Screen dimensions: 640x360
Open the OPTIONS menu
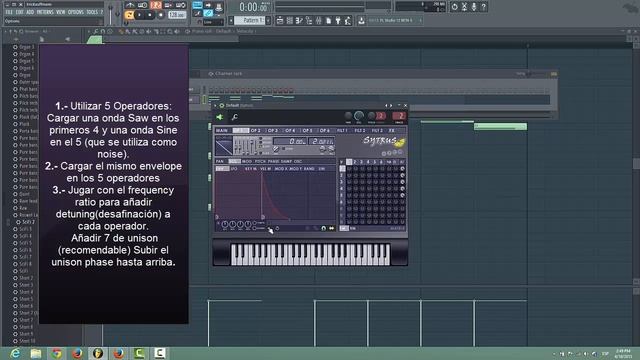76,12
